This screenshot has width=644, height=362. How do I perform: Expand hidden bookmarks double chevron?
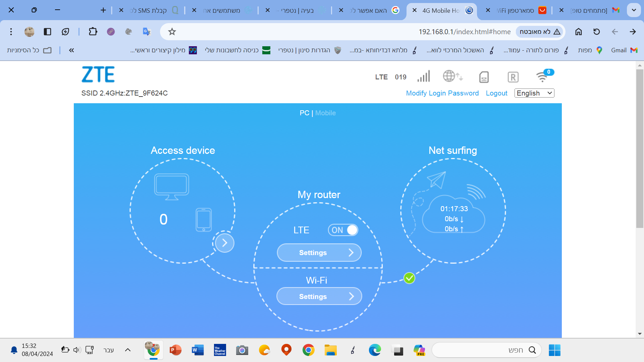pos(71,50)
